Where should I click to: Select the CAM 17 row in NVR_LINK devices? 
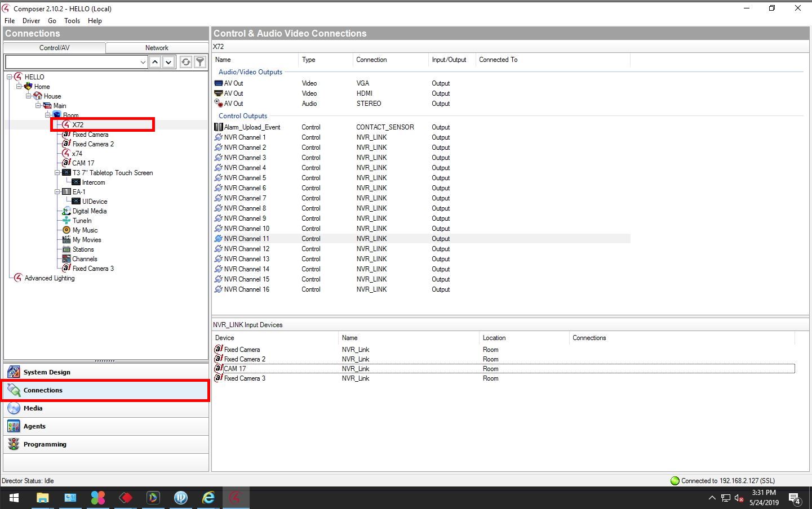point(235,369)
